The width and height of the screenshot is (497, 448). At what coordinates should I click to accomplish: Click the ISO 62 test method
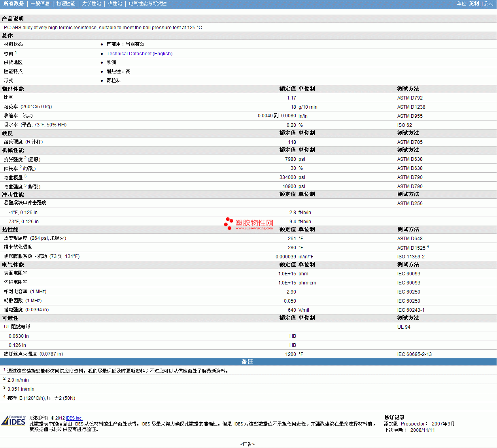(404, 125)
